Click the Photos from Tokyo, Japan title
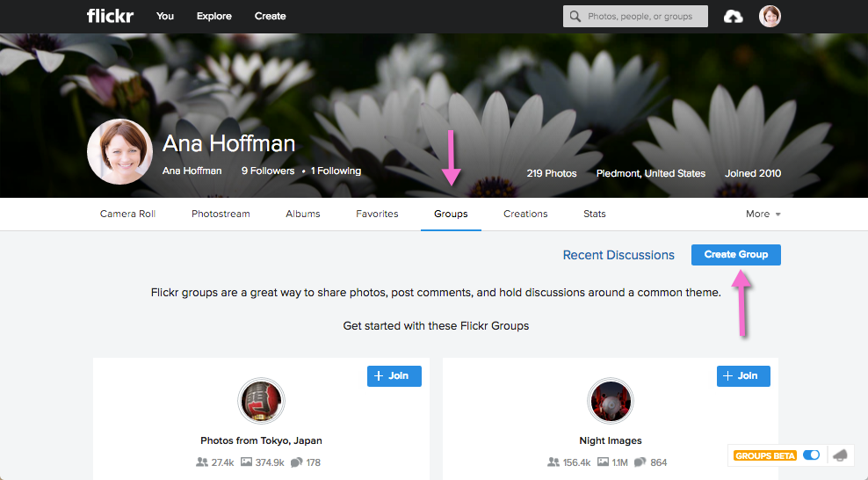Viewport: 868px width, 480px height. (261, 440)
